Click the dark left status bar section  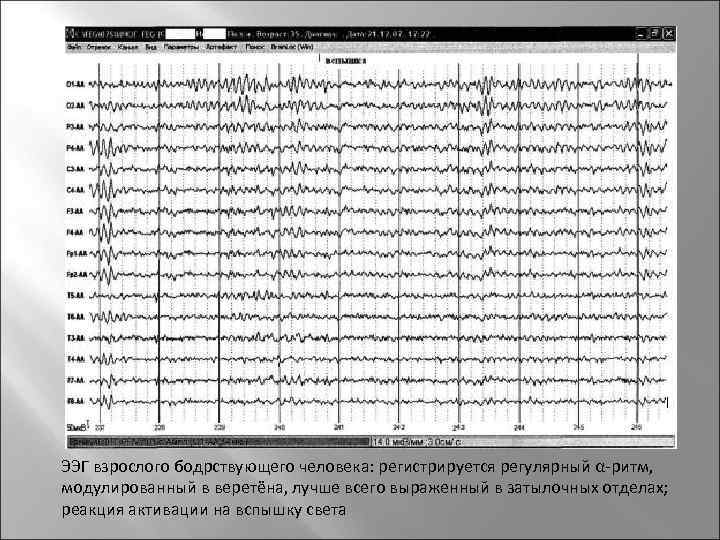coord(219,442)
